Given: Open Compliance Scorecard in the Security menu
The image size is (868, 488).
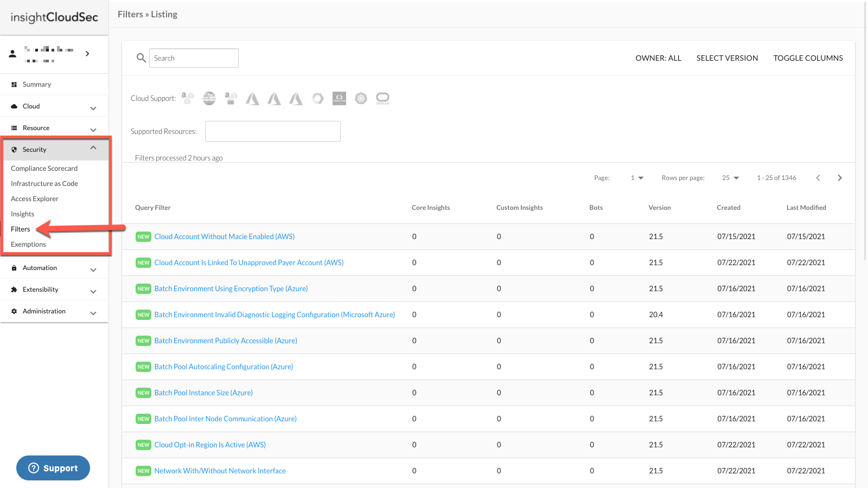Looking at the screenshot, I should coord(44,169).
